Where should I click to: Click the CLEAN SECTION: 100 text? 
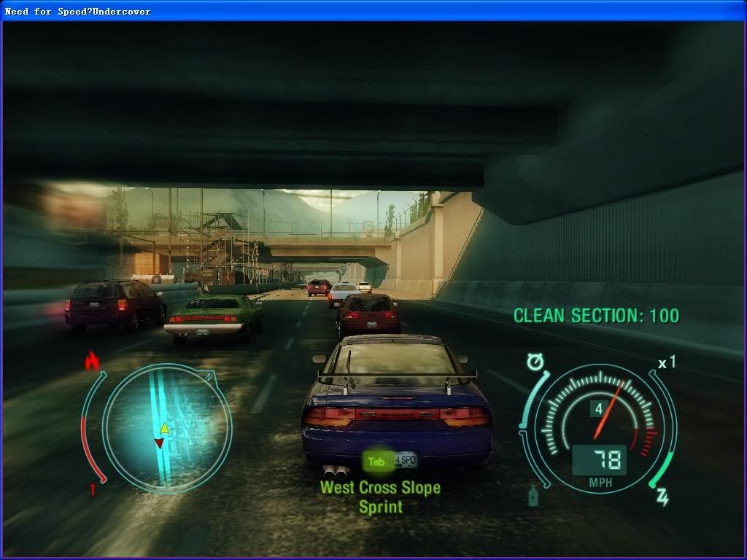[x=596, y=316]
